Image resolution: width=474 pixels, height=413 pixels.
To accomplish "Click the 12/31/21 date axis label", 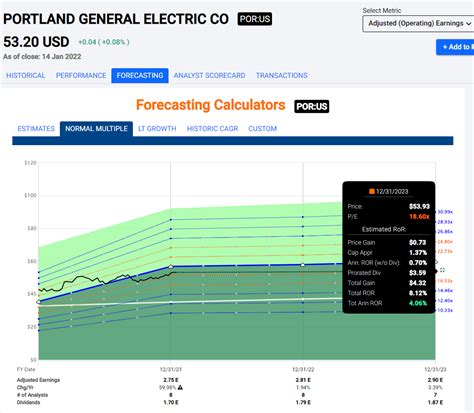I will (x=171, y=369).
